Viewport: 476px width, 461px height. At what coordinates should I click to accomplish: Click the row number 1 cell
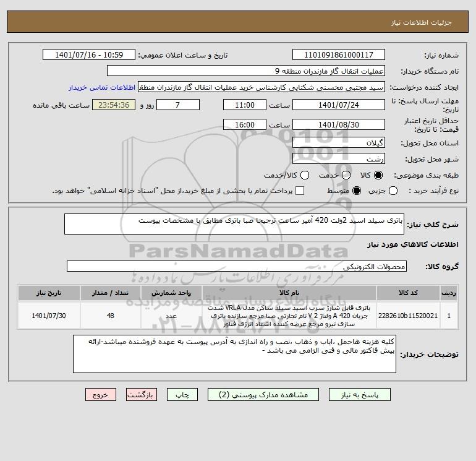click(x=449, y=316)
